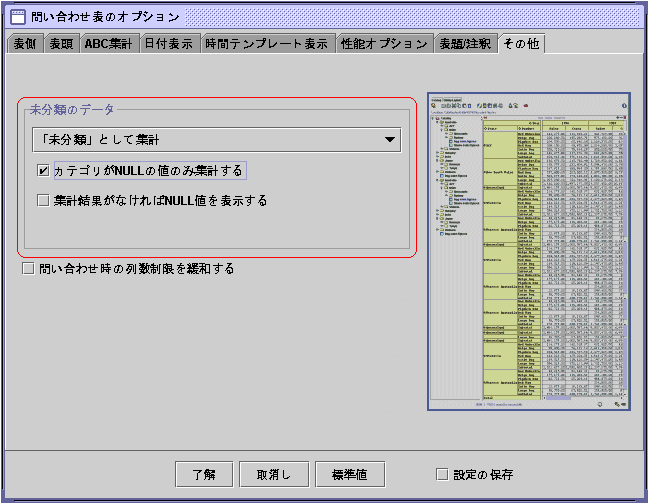
Task: Click the report preview thumbnail image
Action: 528,251
